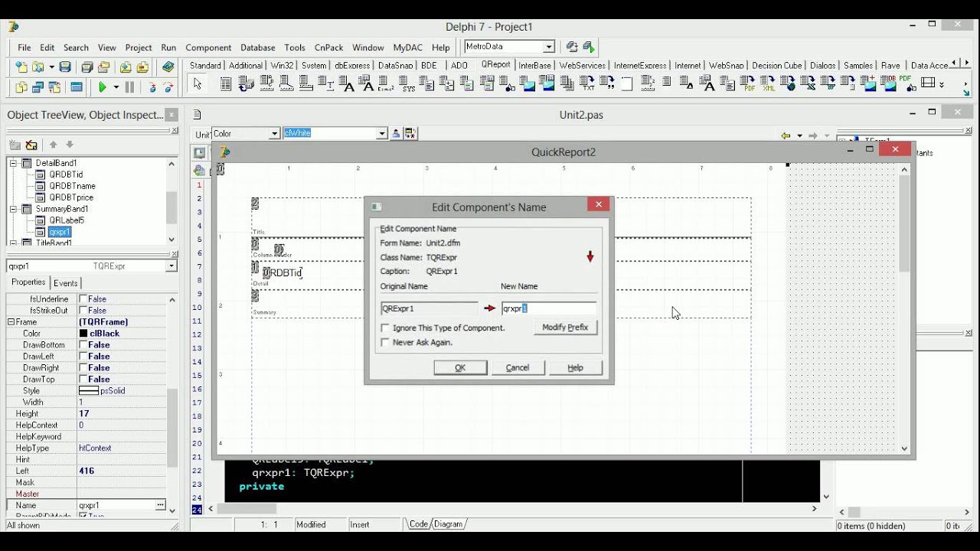The width and height of the screenshot is (980, 551).
Task: Check 'Ignore This Type of Component'
Action: (x=385, y=328)
